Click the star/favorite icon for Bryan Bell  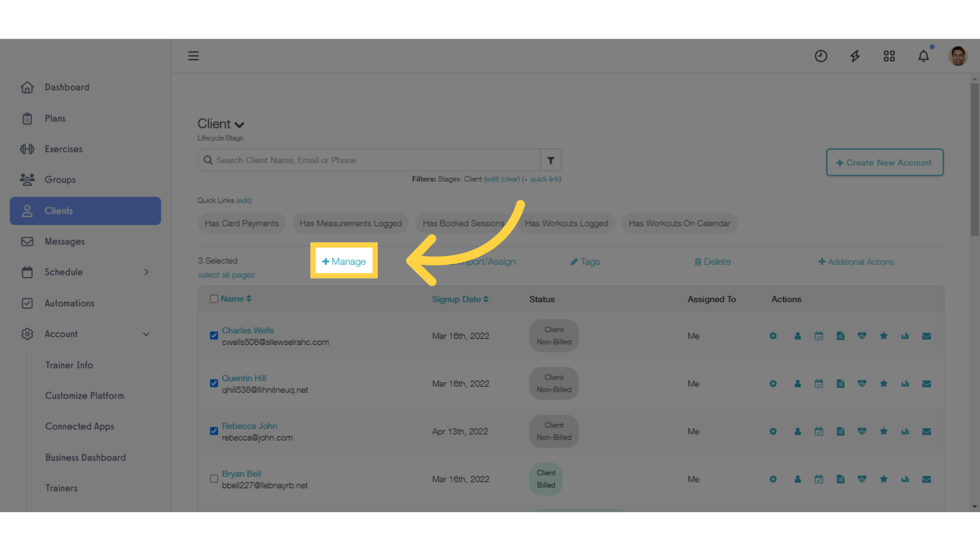point(883,479)
